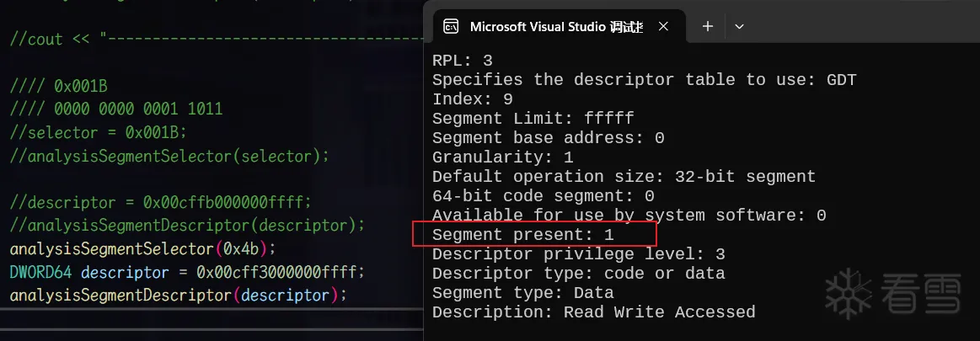Image resolution: width=980 pixels, height=341 pixels.
Task: Click the highlighted Segment present: 1 line
Action: (x=522, y=234)
